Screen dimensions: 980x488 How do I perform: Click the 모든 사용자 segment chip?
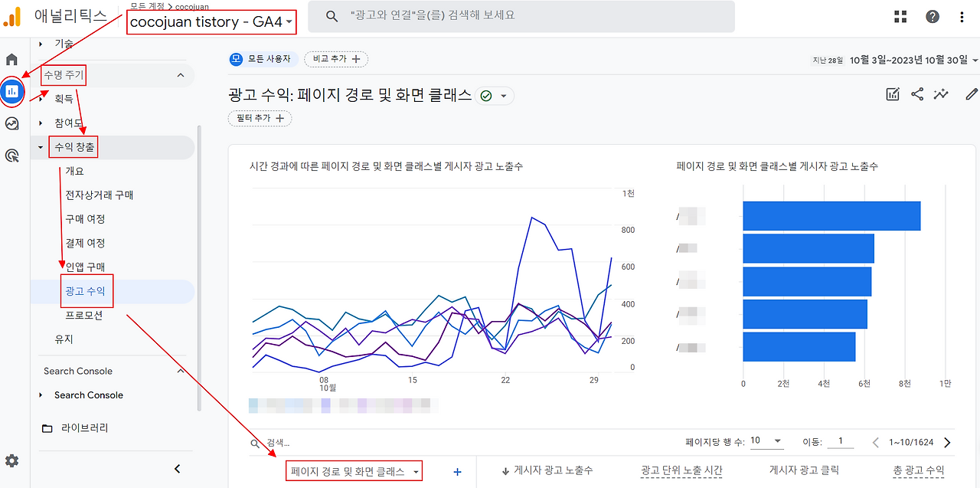point(262,59)
